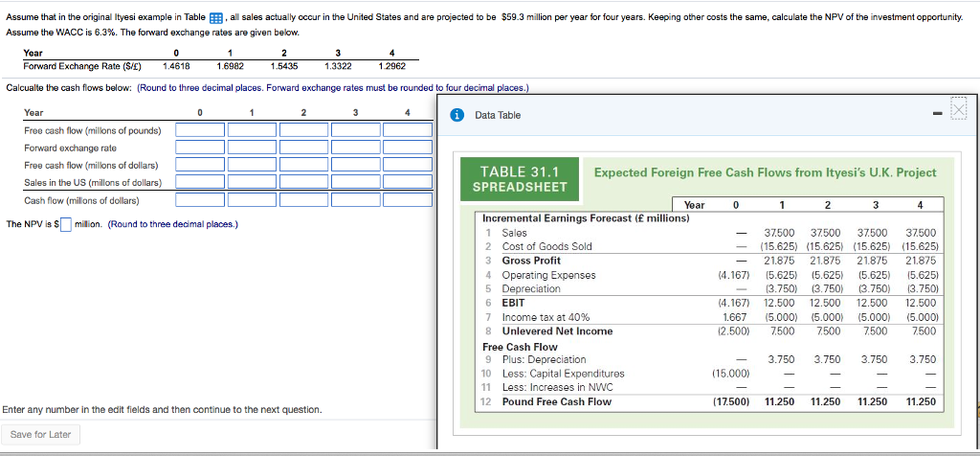
Task: Click Year 1 forward exchange rate input
Action: tap(252, 148)
